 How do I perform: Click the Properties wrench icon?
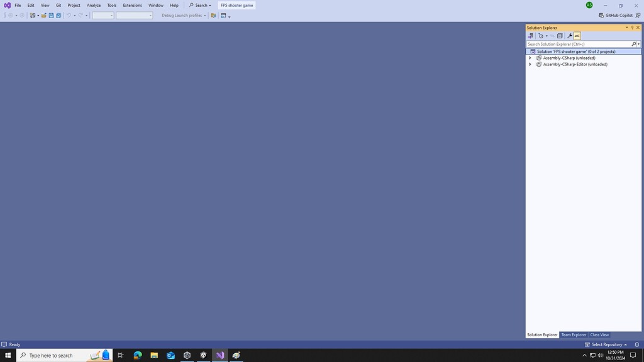point(569,36)
